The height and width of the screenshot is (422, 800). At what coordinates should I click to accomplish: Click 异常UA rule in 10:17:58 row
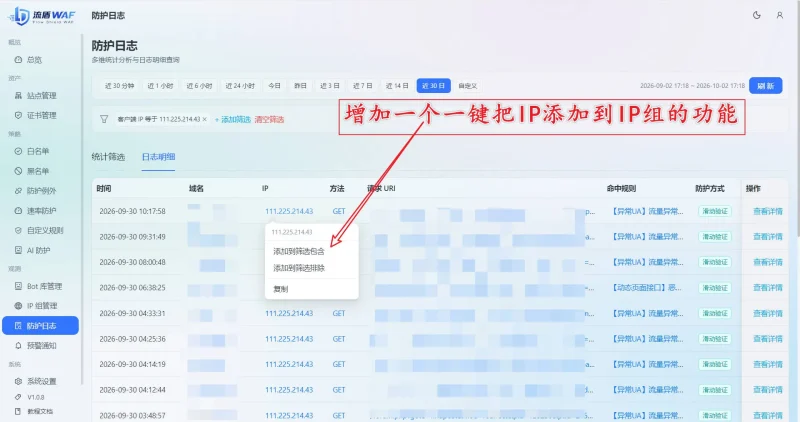click(647, 211)
